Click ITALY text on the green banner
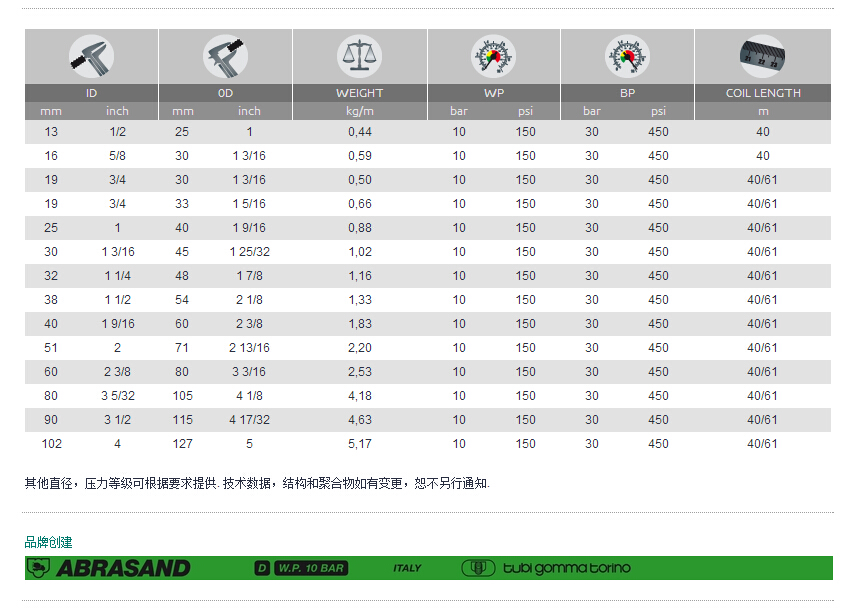The image size is (856, 609). coord(407,568)
